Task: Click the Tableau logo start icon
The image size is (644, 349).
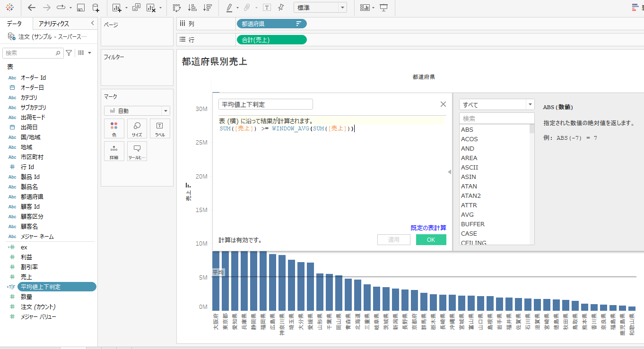Action: pyautogui.click(x=10, y=8)
